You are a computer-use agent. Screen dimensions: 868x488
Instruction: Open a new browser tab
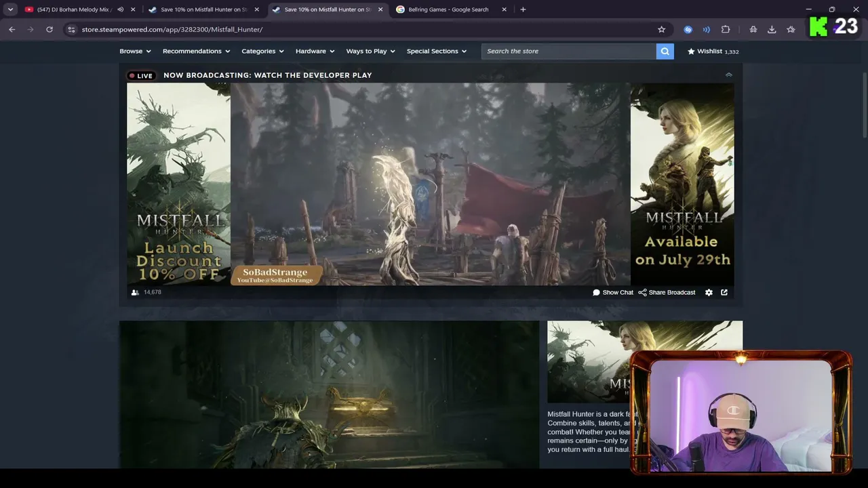(x=523, y=9)
